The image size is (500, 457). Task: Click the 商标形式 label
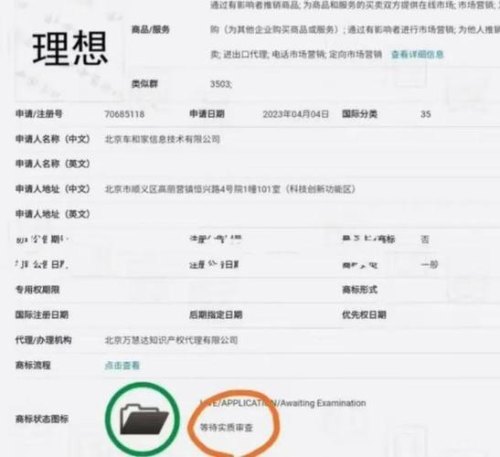360,289
